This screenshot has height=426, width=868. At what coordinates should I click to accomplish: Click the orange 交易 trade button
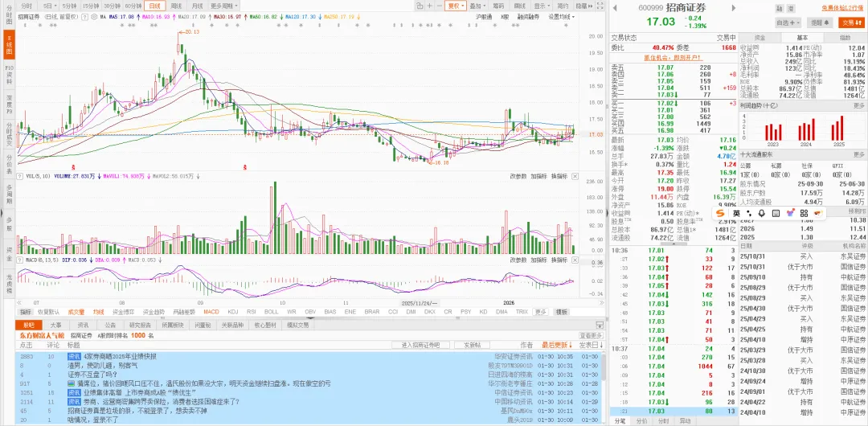click(852, 23)
